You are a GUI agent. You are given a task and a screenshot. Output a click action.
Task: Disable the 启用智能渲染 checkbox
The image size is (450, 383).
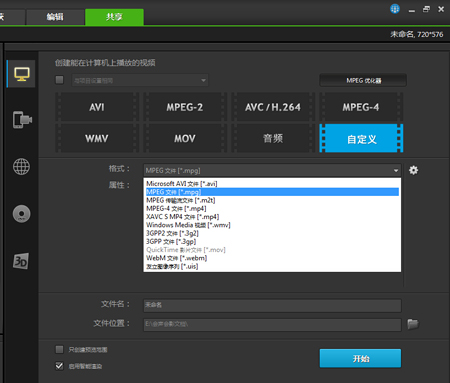pos(59,366)
